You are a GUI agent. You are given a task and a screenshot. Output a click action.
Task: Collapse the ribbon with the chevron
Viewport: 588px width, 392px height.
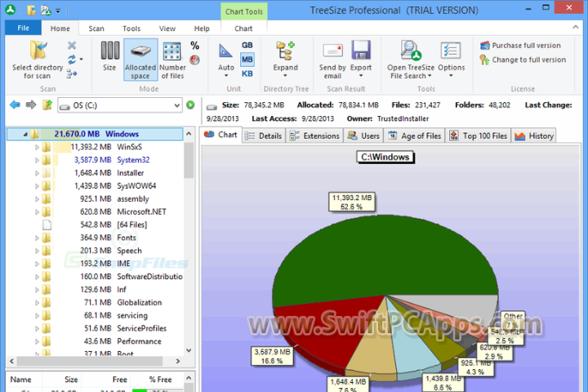click(575, 27)
